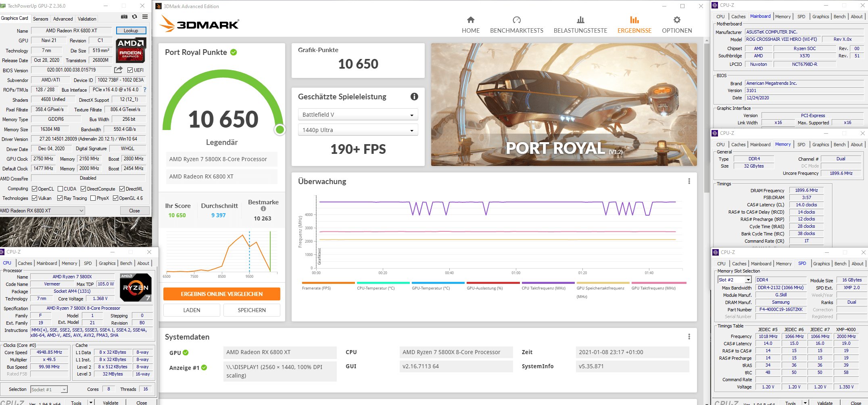Toggle the OpenCL checkbox

pos(35,189)
